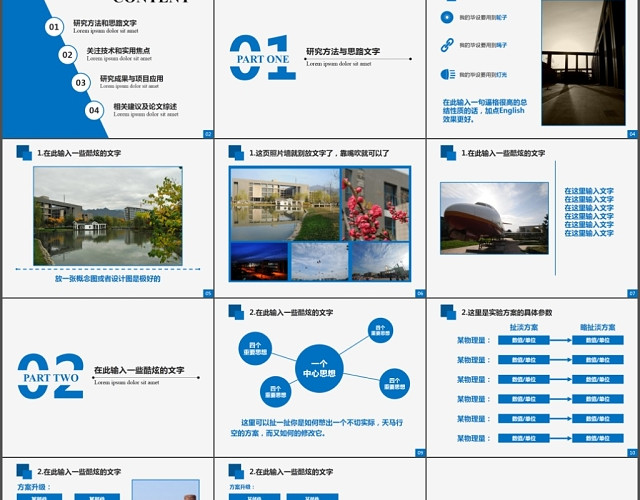Screen dimensions: 640x500
Task: Click caption 放一张概念图或者设计图是极好的
Action: (x=108, y=279)
